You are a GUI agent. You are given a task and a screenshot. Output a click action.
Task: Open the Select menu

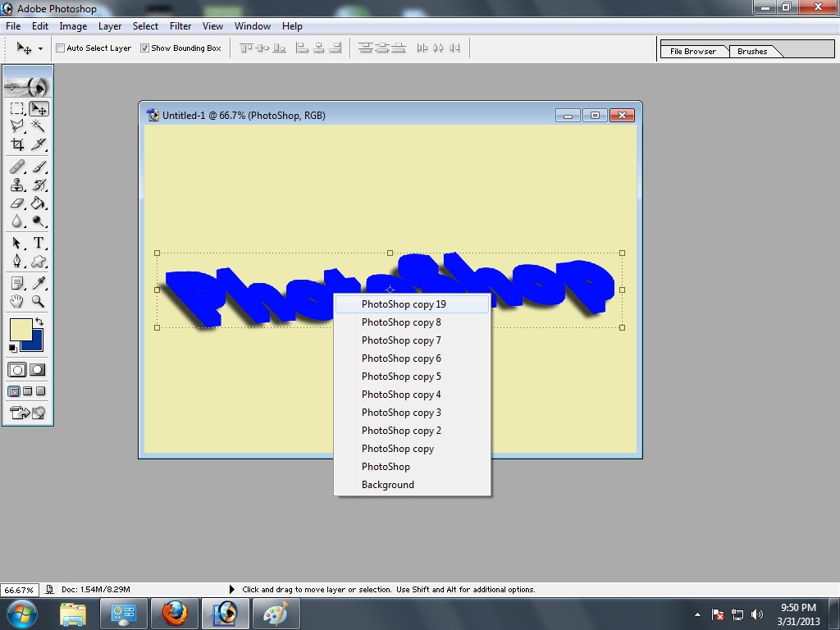click(145, 26)
